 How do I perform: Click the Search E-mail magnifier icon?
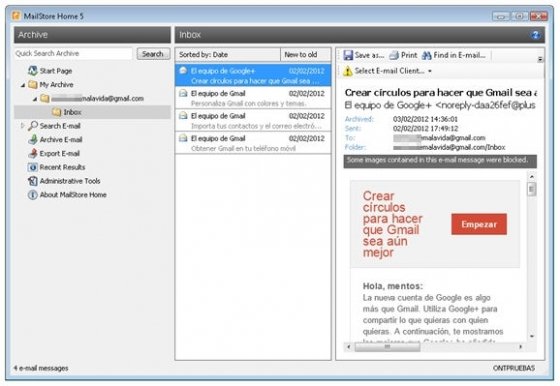tap(33, 126)
